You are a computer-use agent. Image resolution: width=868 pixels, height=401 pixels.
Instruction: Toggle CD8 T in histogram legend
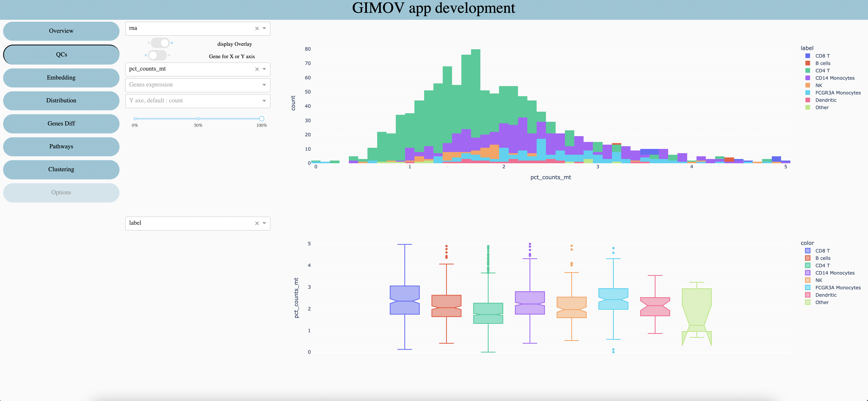point(818,56)
